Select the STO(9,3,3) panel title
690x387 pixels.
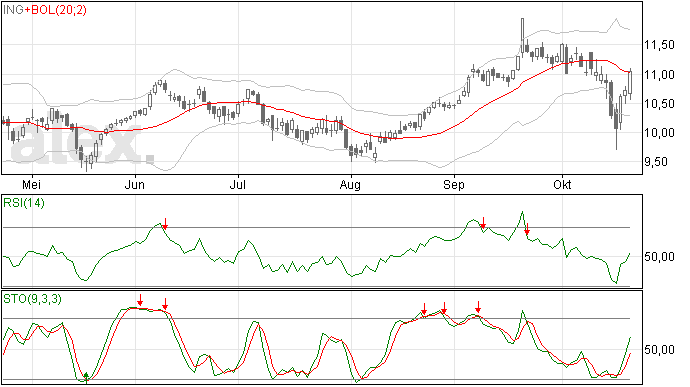point(33,299)
